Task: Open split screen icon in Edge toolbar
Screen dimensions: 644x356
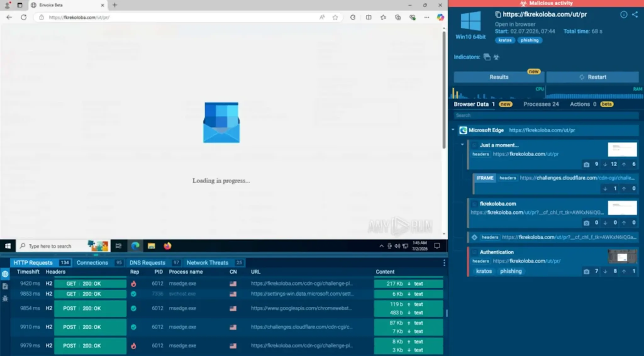Action: tap(369, 17)
